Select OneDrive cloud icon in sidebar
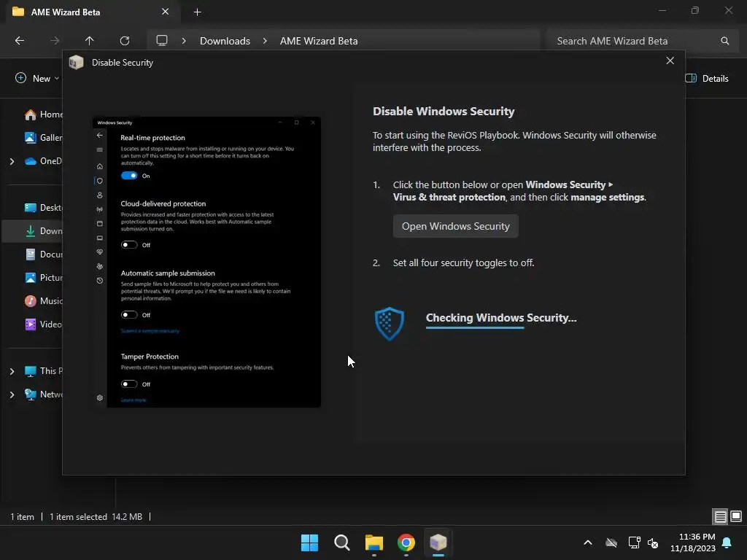This screenshot has height=560, width=747. pos(31,161)
